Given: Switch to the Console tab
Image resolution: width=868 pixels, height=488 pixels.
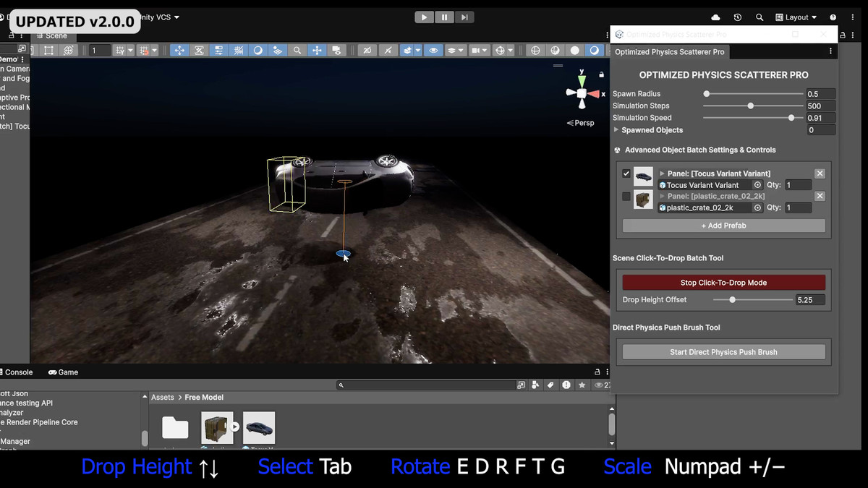Looking at the screenshot, I should coord(16,372).
